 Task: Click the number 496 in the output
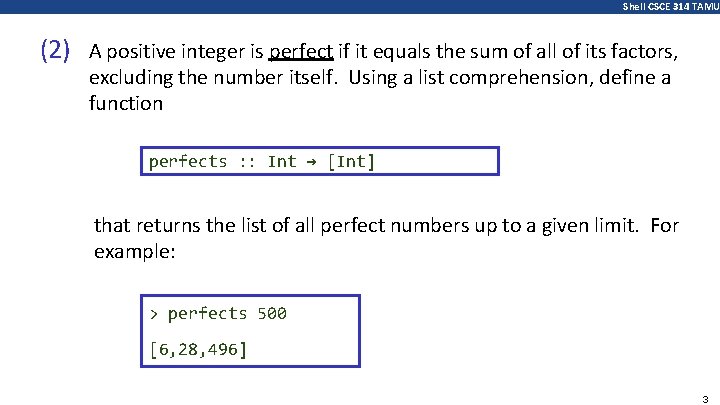point(223,349)
